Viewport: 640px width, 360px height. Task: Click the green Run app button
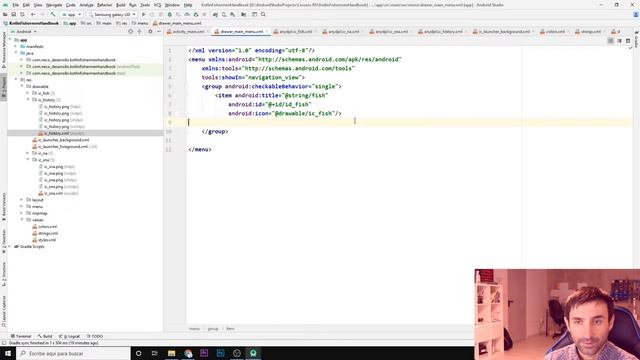144,14
